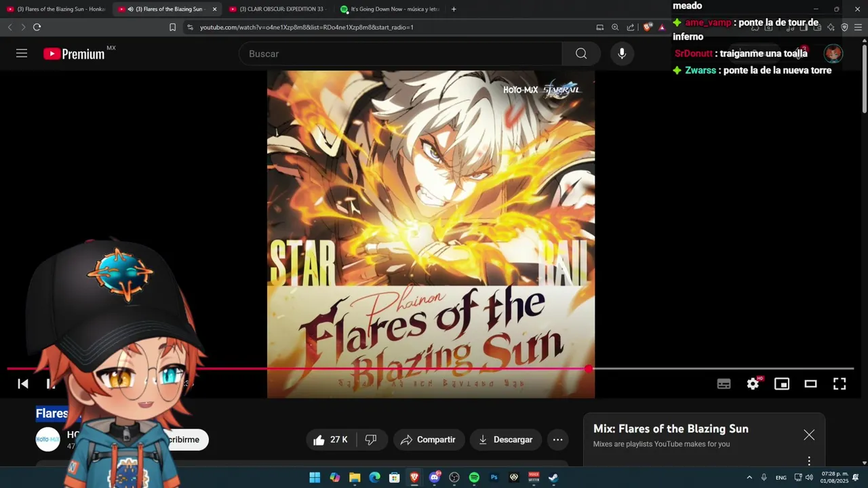Click the Compartir share button
Image resolution: width=868 pixels, height=488 pixels.
[x=429, y=440]
